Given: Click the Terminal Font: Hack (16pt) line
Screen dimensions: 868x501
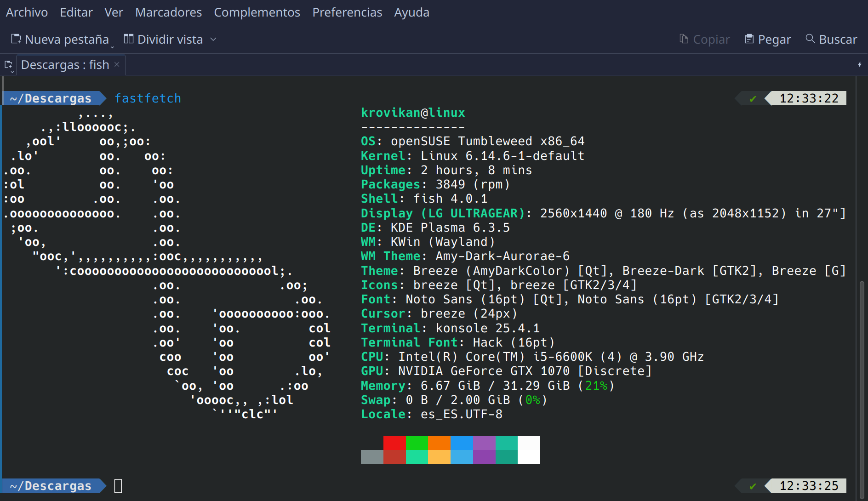Looking at the screenshot, I should (x=458, y=342).
